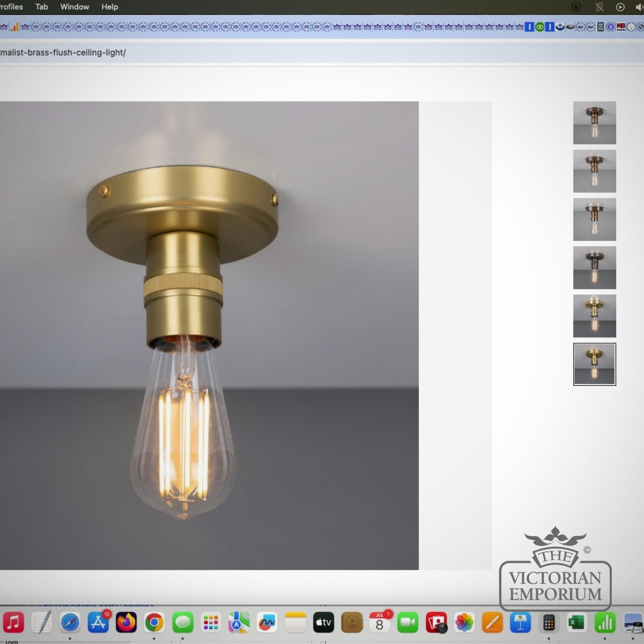Open the Help menu
Viewport: 644px width, 644px height.
pos(109,7)
